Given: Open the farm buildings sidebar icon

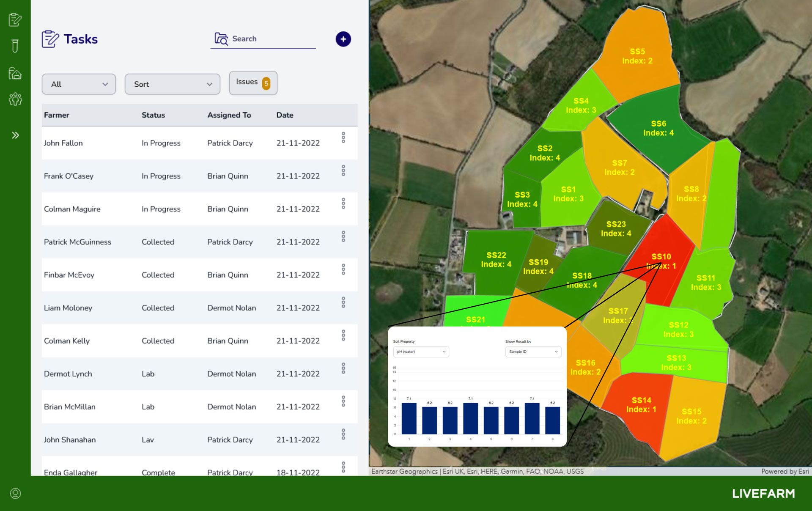Looking at the screenshot, I should click(15, 73).
